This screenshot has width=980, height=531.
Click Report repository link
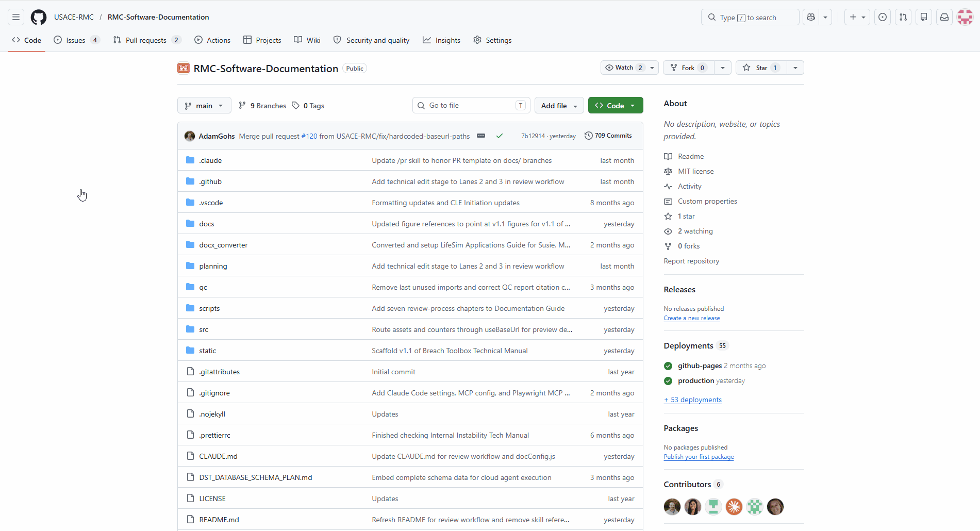691,261
